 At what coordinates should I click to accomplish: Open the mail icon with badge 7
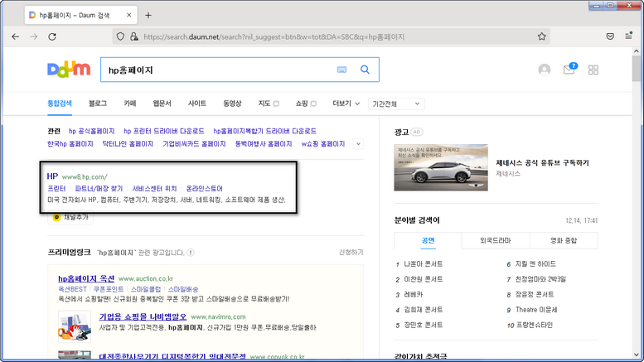point(569,70)
